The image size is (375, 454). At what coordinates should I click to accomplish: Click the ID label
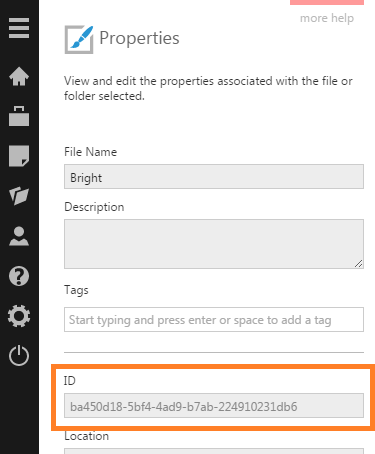pyautogui.click(x=70, y=381)
